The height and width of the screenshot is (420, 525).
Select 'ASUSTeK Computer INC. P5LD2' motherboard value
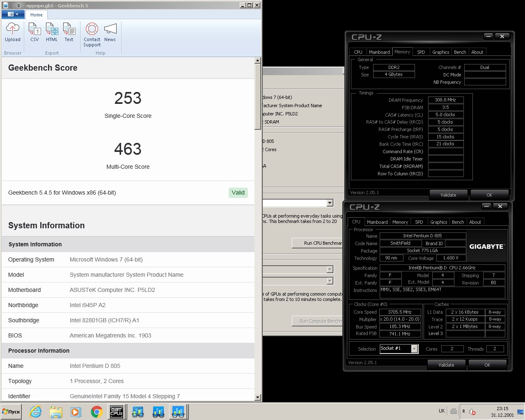coord(112,290)
